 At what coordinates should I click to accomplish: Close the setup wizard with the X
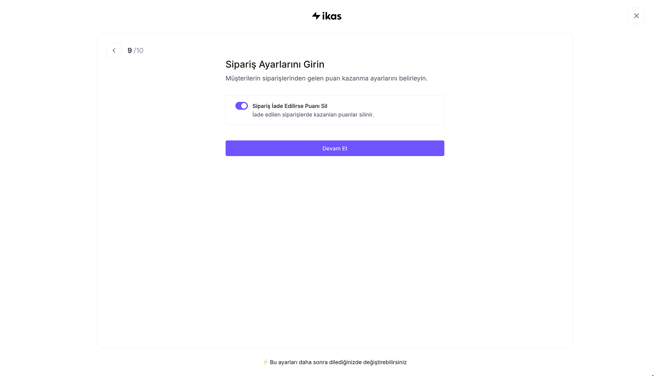(x=636, y=16)
